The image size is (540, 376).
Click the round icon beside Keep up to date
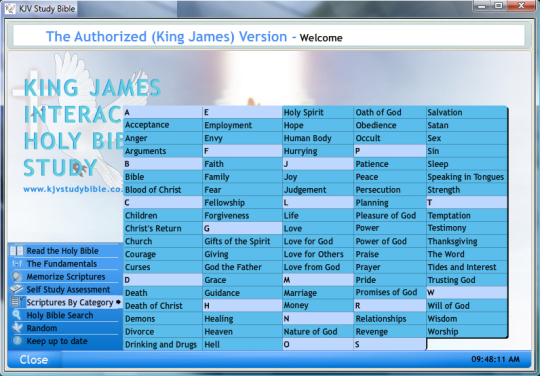17,341
